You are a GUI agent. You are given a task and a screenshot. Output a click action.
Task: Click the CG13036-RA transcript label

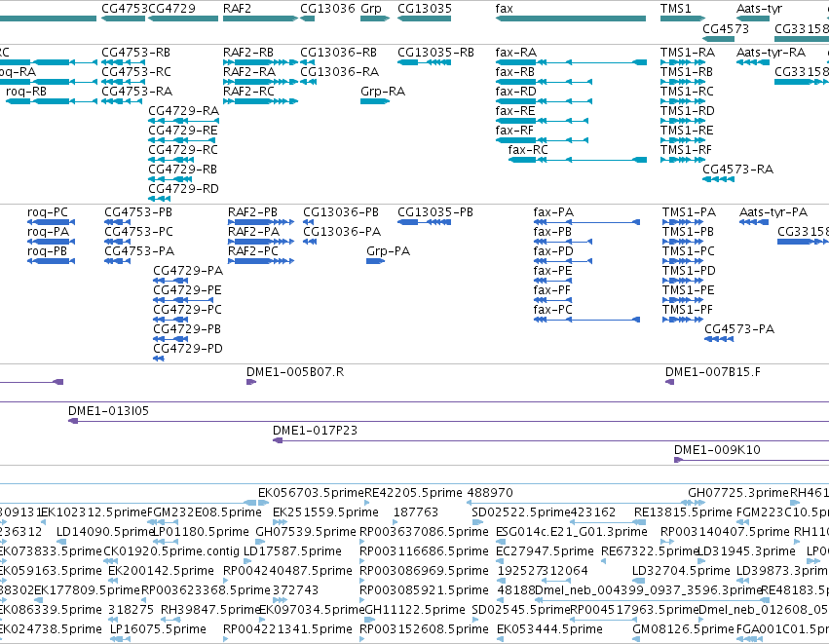click(x=339, y=72)
